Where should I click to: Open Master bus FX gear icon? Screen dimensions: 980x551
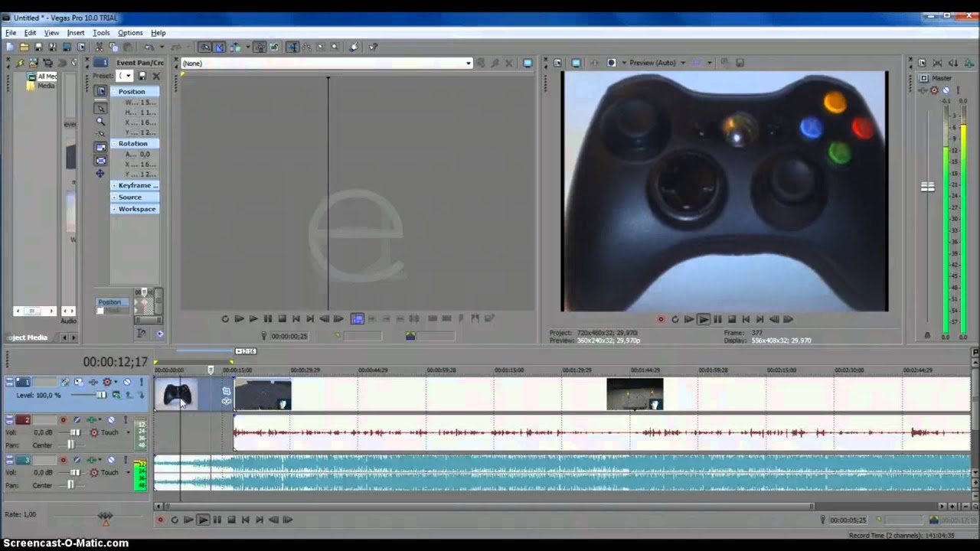coord(933,90)
